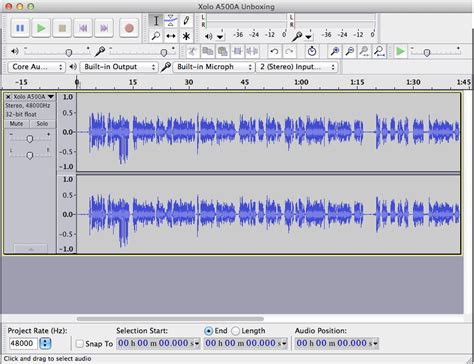Open the output meter dropdown arrow
The width and height of the screenshot is (474, 364).
tap(220, 36)
